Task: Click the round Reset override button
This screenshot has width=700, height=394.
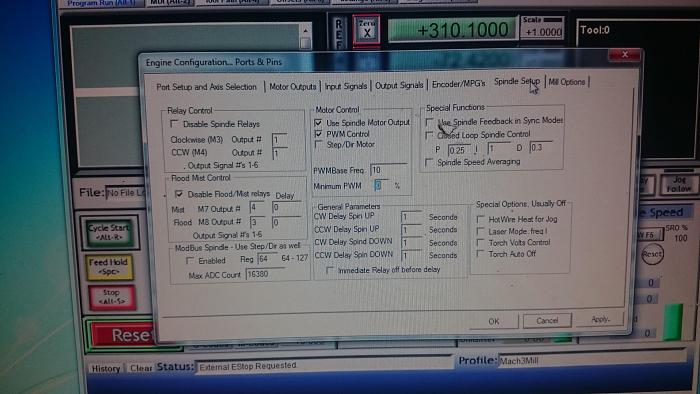Action: tap(652, 254)
